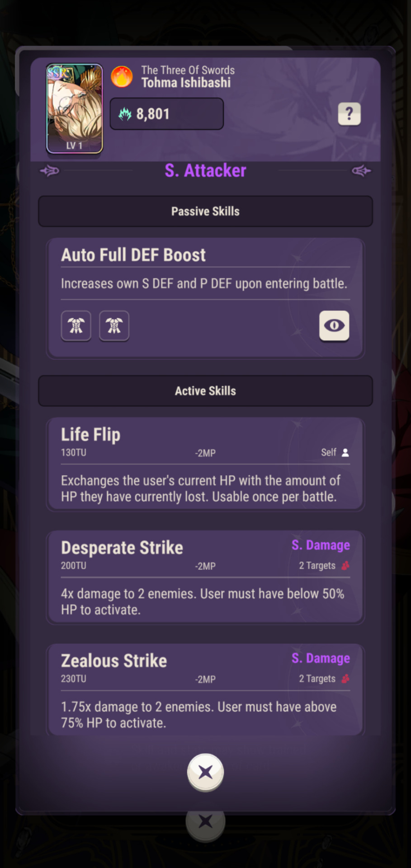Screen dimensions: 411x868
Task: Open the Life Flip skill card
Action: click(x=205, y=465)
